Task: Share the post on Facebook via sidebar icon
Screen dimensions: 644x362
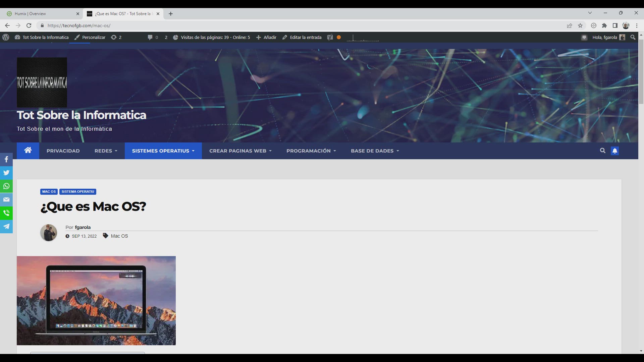Action: (x=6, y=160)
